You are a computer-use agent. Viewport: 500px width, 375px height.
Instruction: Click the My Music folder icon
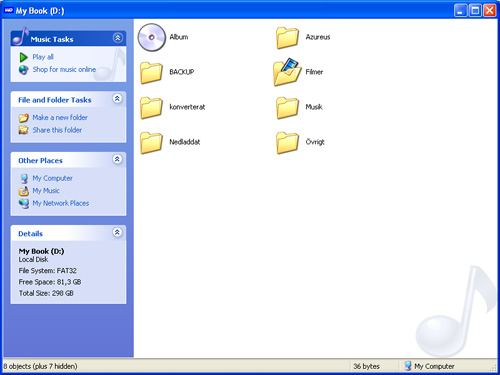pyautogui.click(x=24, y=191)
